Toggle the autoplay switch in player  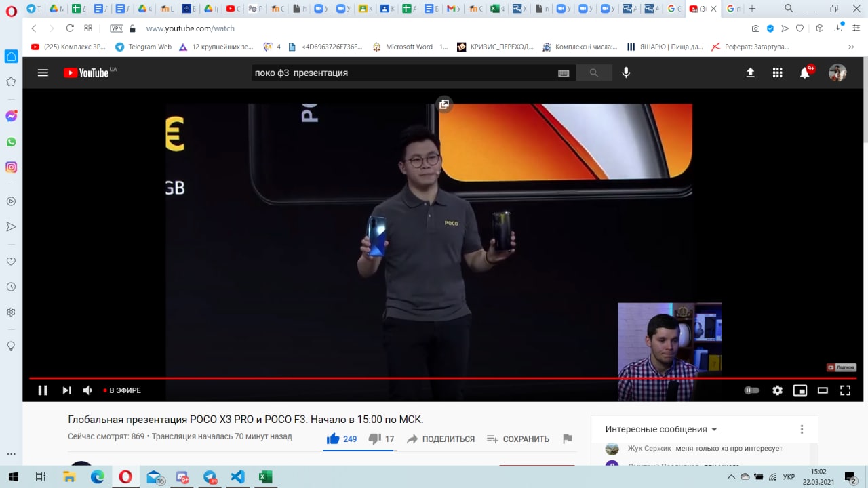(x=752, y=390)
